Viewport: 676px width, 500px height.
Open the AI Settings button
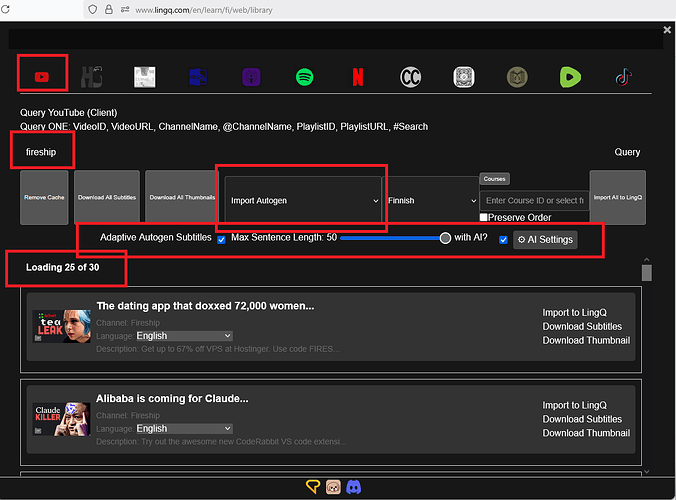point(545,240)
